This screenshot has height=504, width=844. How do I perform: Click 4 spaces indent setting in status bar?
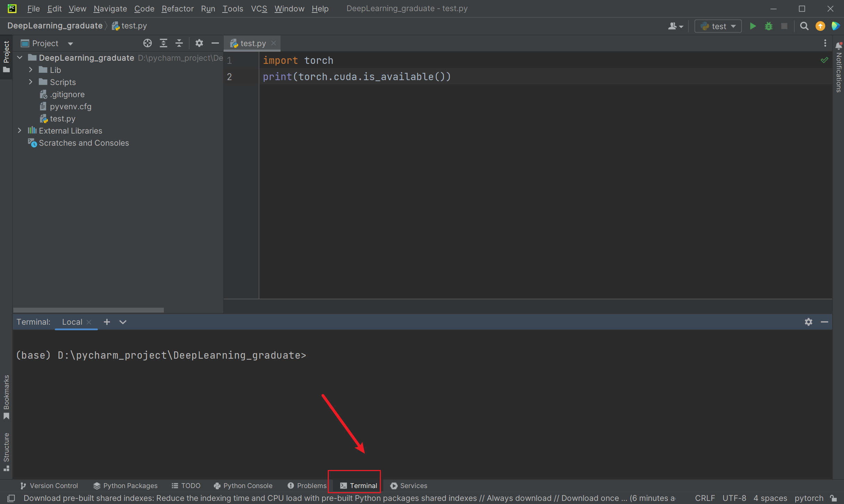[770, 498]
